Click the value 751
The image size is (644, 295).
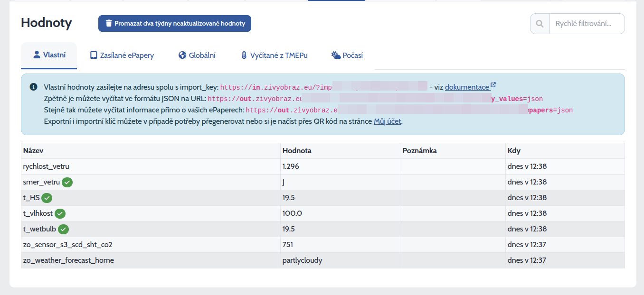point(288,245)
